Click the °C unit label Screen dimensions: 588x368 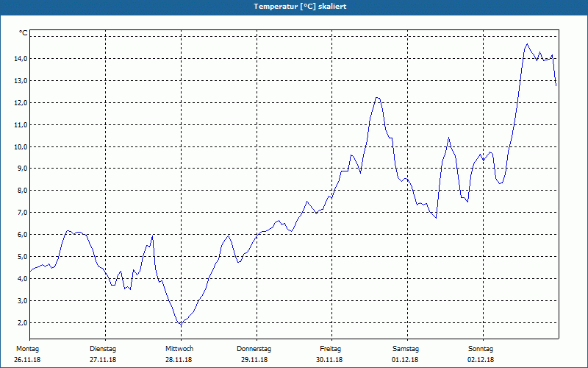pos(24,33)
